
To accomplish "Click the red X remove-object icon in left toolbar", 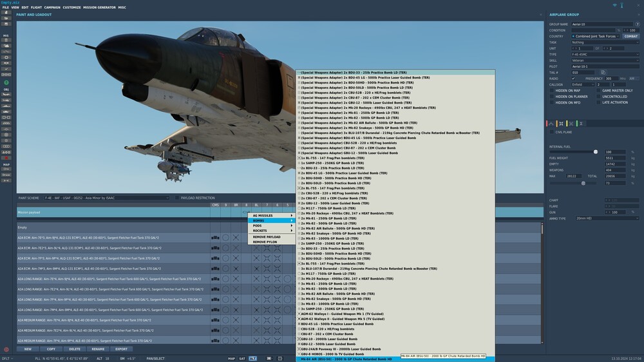I will tap(6, 157).
